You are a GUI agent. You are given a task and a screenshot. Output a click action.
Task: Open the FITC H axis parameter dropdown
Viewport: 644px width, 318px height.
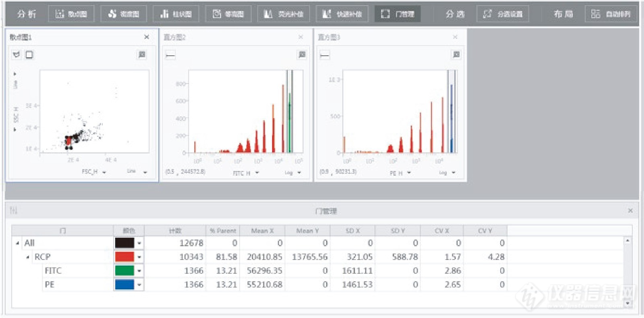(257, 173)
